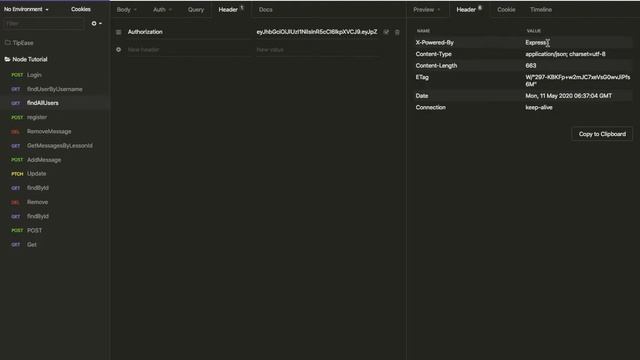Click the Content-Length value 663
Image resolution: width=640 pixels, height=360 pixels.
[531, 65]
